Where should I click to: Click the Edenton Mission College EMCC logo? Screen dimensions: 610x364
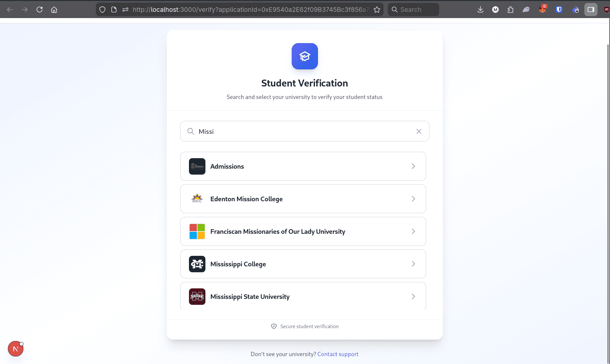(x=197, y=199)
